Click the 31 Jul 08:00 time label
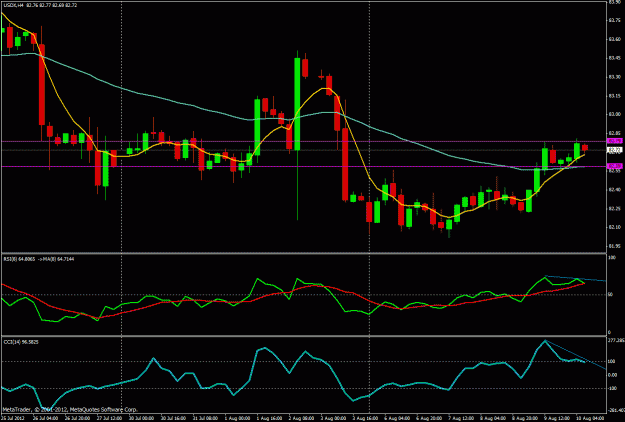Screen dimensions: 625x422 205,418
